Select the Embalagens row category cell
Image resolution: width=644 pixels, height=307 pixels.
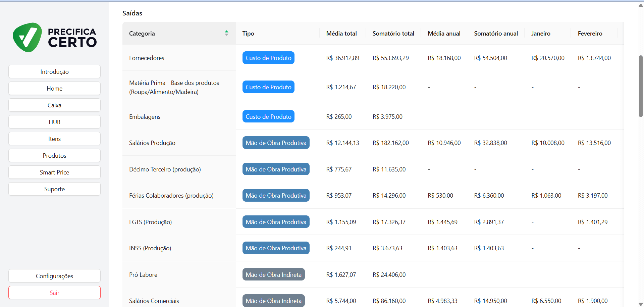(145, 117)
